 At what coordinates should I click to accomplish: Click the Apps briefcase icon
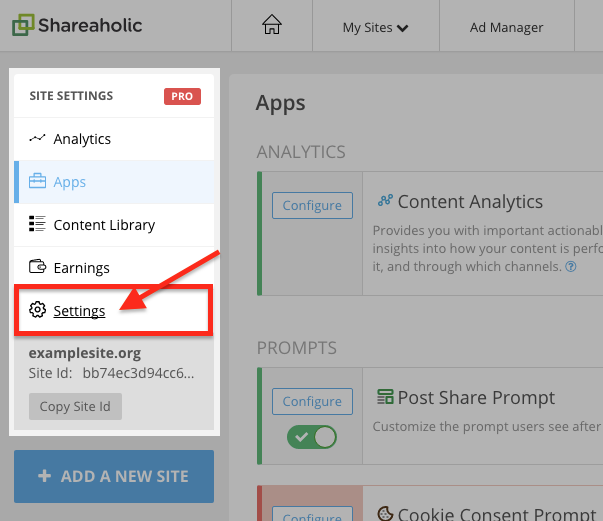37,181
